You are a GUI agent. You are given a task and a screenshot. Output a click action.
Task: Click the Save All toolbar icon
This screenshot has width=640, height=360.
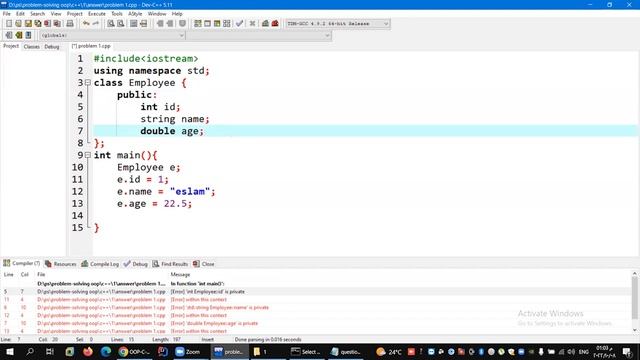38,24
